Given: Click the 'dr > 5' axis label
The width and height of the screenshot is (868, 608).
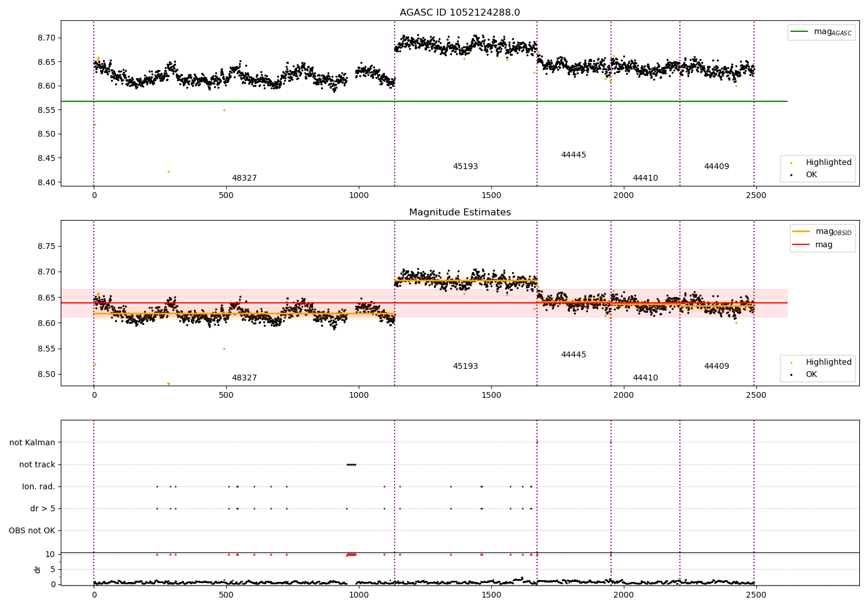Looking at the screenshot, I should click(x=43, y=509).
